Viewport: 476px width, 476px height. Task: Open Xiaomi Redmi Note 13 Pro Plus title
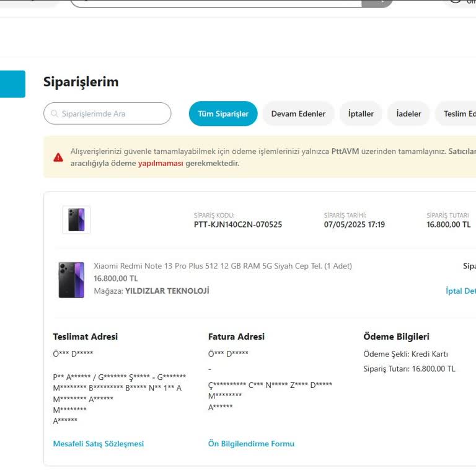pos(223,266)
